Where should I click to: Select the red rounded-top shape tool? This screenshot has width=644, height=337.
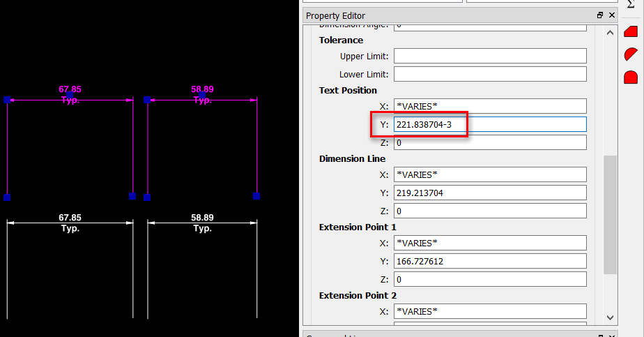(x=631, y=77)
